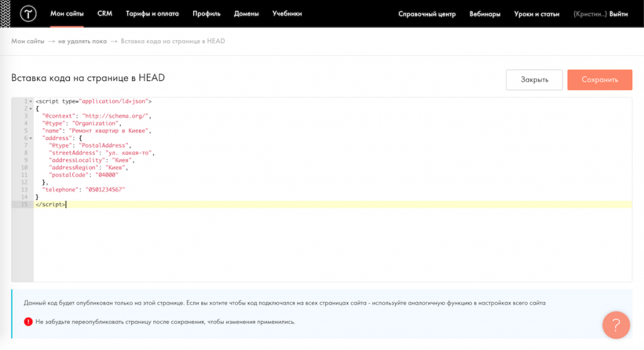Click the Tilda logo icon
Image resolution: width=644 pixels, height=350 pixels.
point(28,13)
